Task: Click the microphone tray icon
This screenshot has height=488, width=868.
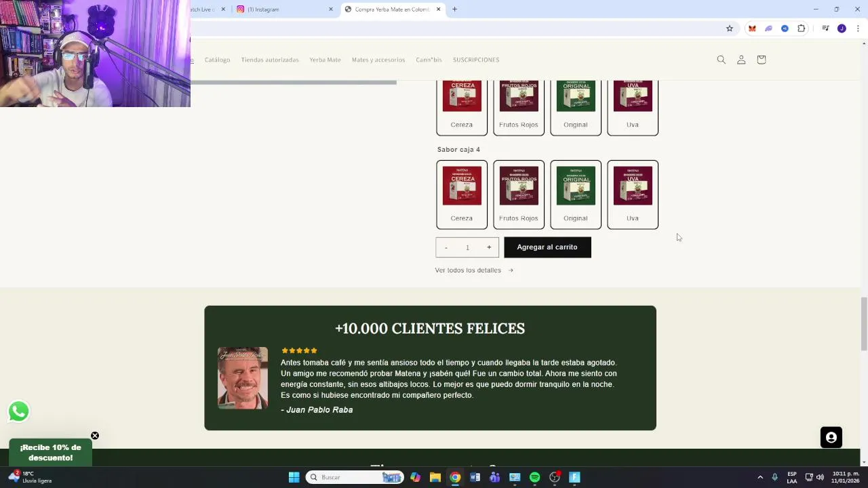Action: [774, 477]
